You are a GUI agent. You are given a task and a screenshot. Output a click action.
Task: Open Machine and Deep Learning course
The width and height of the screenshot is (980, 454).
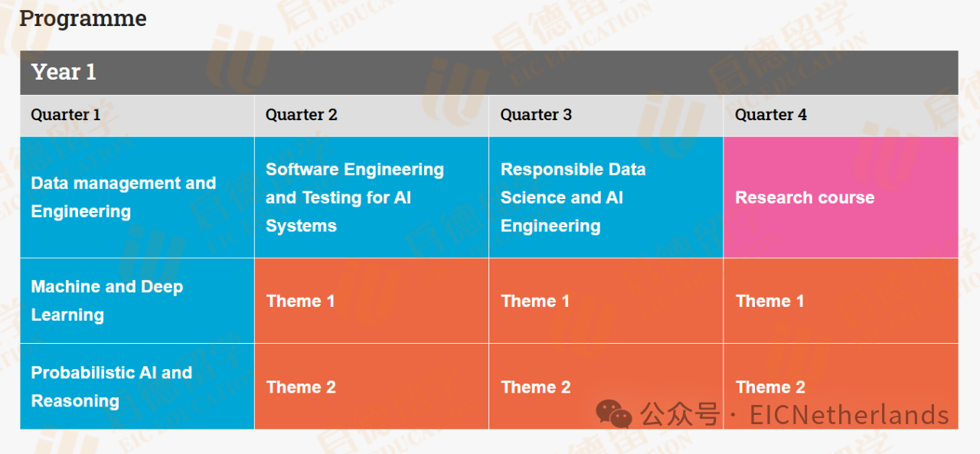pyautogui.click(x=137, y=301)
